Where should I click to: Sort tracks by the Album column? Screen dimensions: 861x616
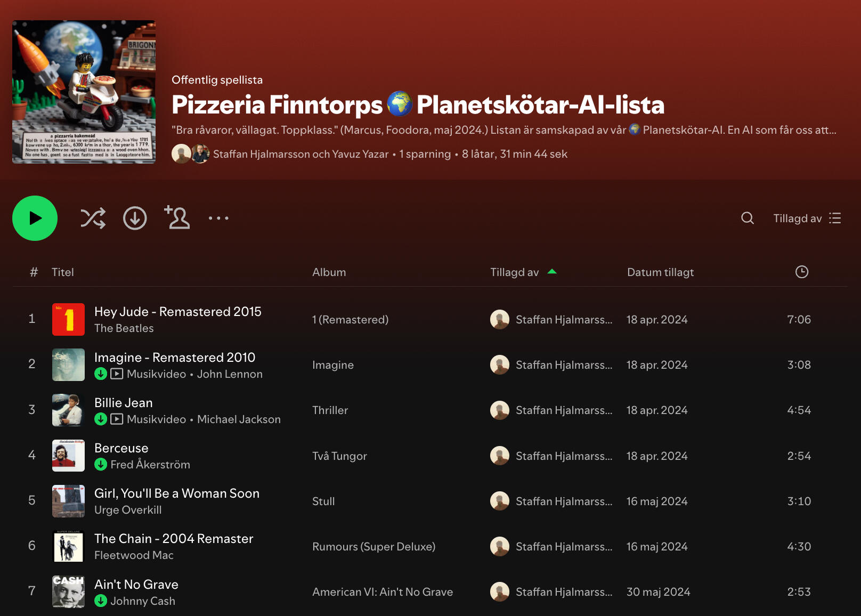click(329, 272)
